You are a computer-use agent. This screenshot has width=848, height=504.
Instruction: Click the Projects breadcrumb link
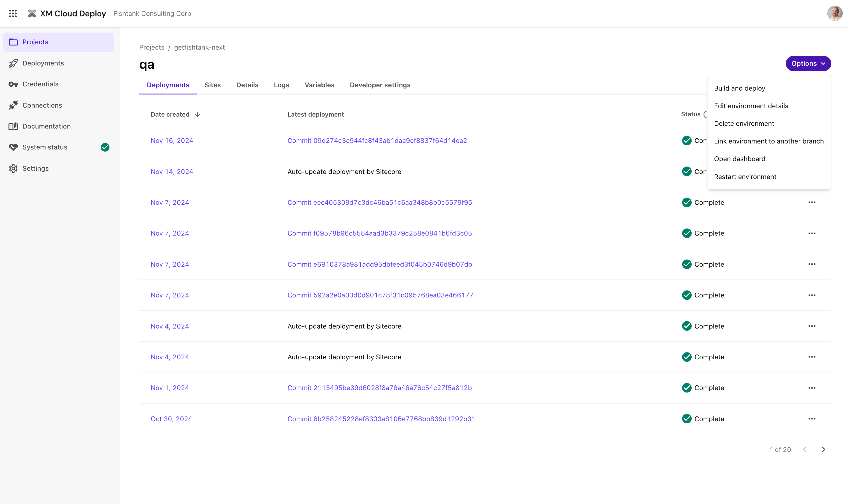(152, 47)
